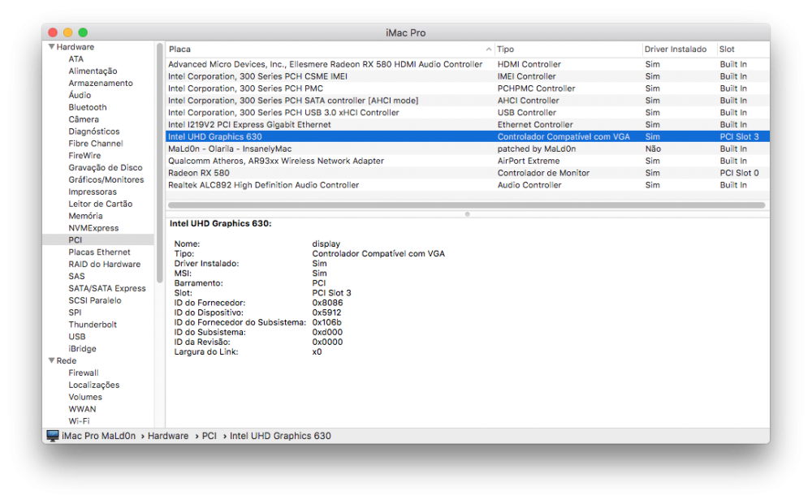This screenshot has width=812, height=504.
Task: Select SPI in the sidebar
Action: 75,312
